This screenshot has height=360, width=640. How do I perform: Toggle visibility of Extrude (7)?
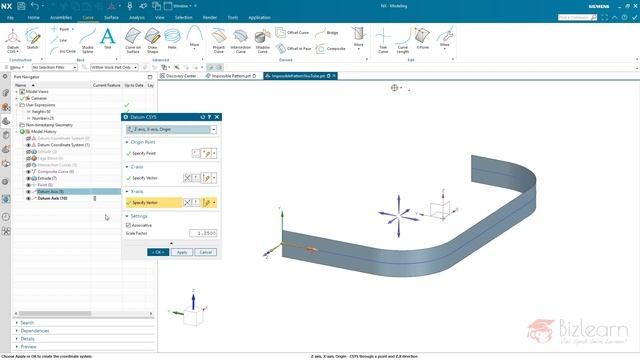coord(29,178)
